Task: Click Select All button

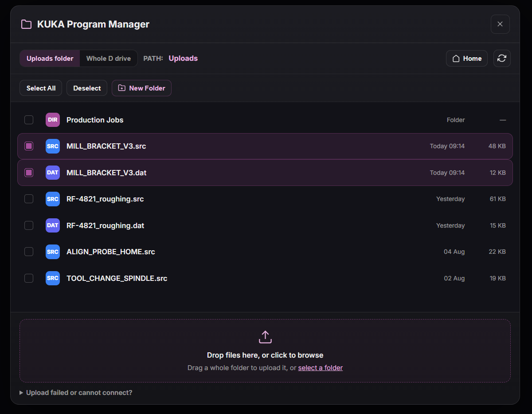Action: click(x=41, y=88)
